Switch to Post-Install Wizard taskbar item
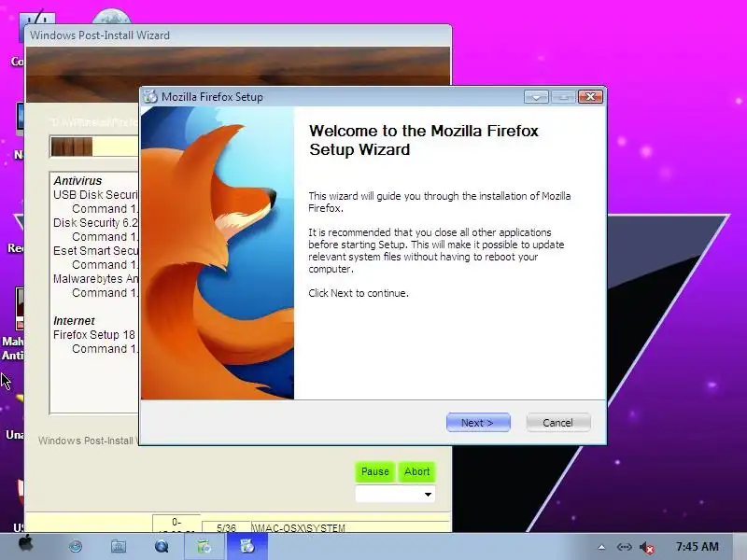 point(204,546)
